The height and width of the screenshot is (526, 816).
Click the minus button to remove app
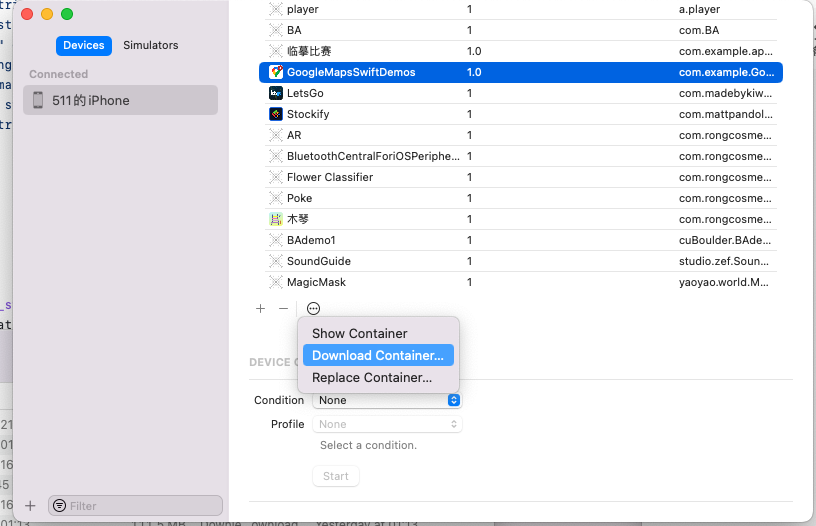coord(283,309)
